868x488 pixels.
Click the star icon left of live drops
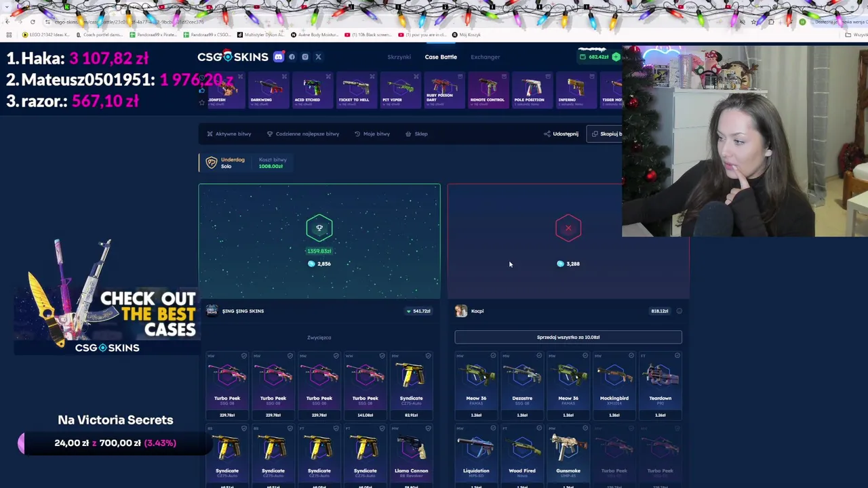202,102
